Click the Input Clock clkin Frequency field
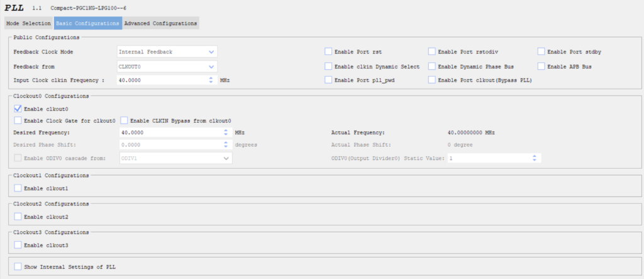The width and height of the screenshot is (644, 279). [161, 81]
